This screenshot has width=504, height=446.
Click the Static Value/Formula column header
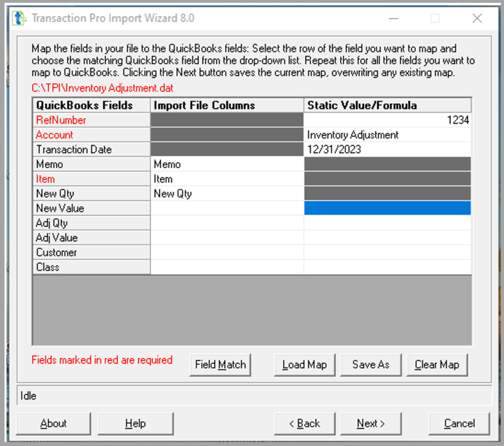pos(387,105)
